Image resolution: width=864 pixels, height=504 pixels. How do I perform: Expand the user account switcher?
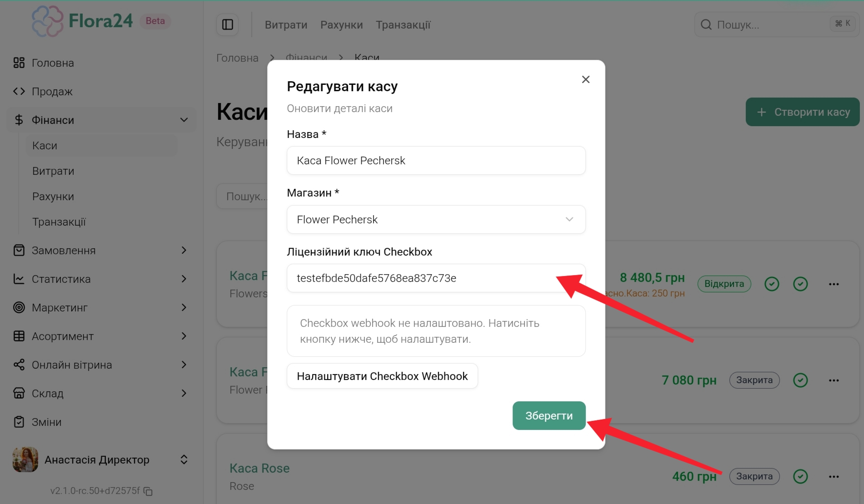[x=184, y=460]
